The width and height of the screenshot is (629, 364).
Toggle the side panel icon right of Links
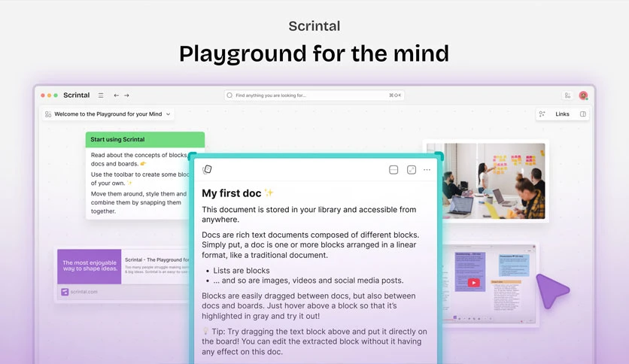583,114
